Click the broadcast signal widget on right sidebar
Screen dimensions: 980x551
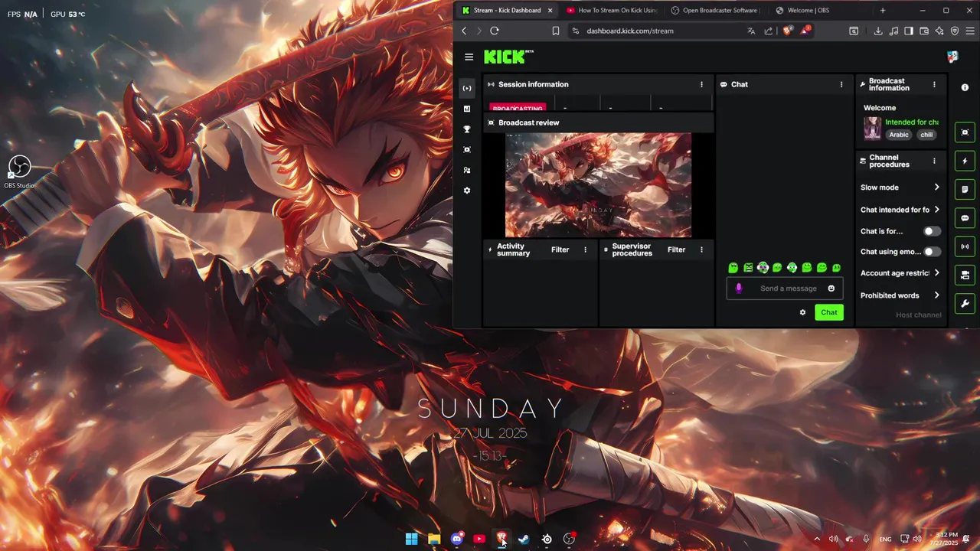965,246
